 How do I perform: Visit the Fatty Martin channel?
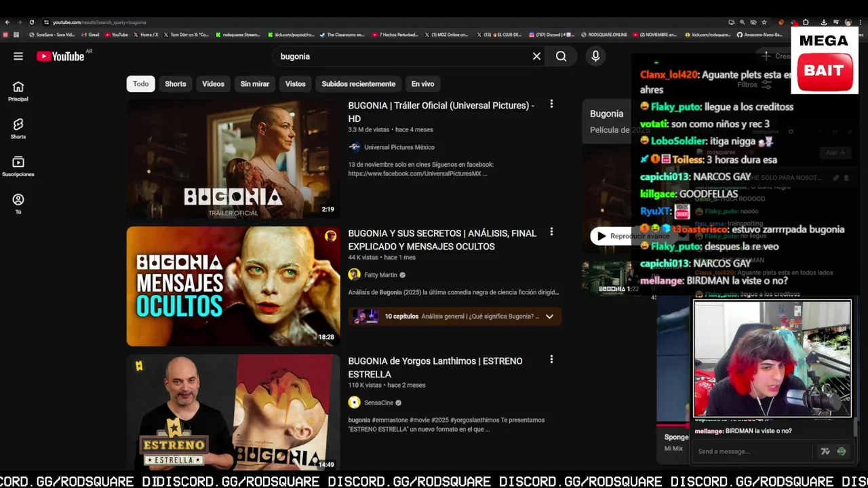coord(380,275)
